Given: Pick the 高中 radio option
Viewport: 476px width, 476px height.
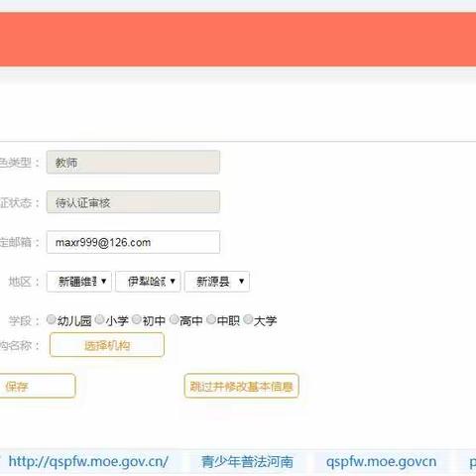Looking at the screenshot, I should click(x=175, y=319).
